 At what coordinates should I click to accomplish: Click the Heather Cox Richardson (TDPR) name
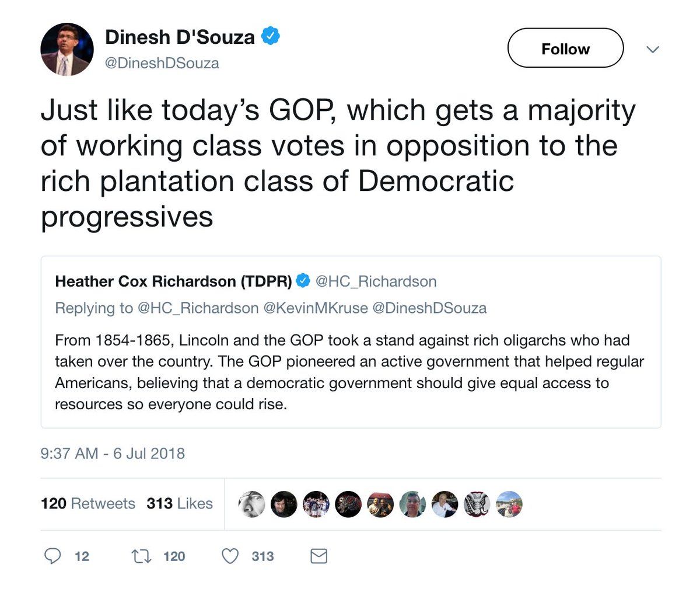(173, 281)
